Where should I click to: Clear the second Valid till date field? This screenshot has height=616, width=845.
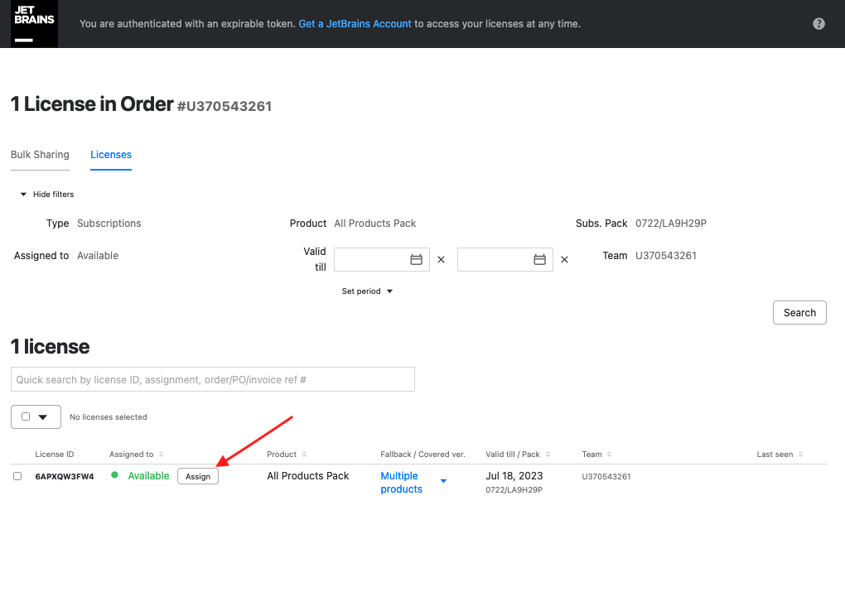pos(564,260)
